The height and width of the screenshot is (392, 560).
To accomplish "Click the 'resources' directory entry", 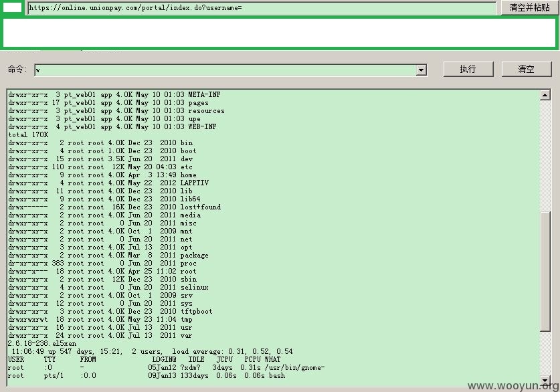I will coord(207,110).
